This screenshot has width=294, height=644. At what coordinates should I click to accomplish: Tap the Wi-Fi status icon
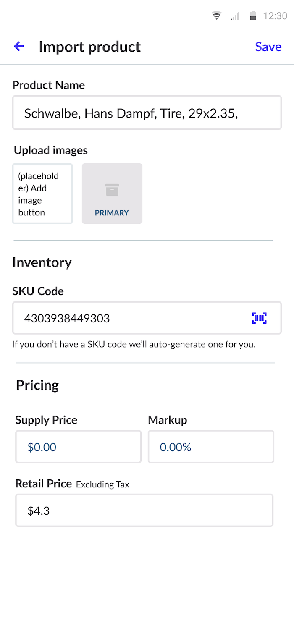point(217,16)
